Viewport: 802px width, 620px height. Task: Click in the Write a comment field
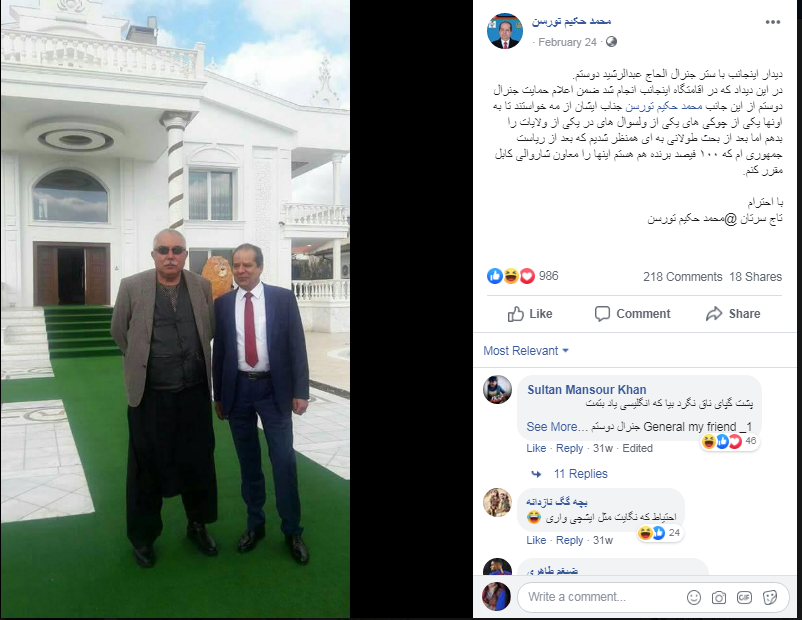coord(601,597)
